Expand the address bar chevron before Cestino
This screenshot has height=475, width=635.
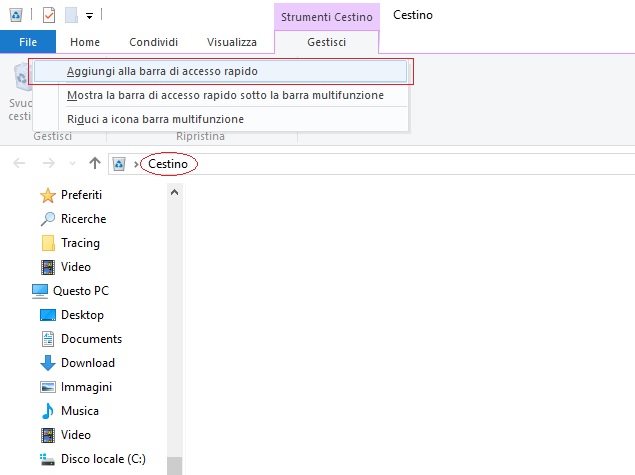coord(136,163)
